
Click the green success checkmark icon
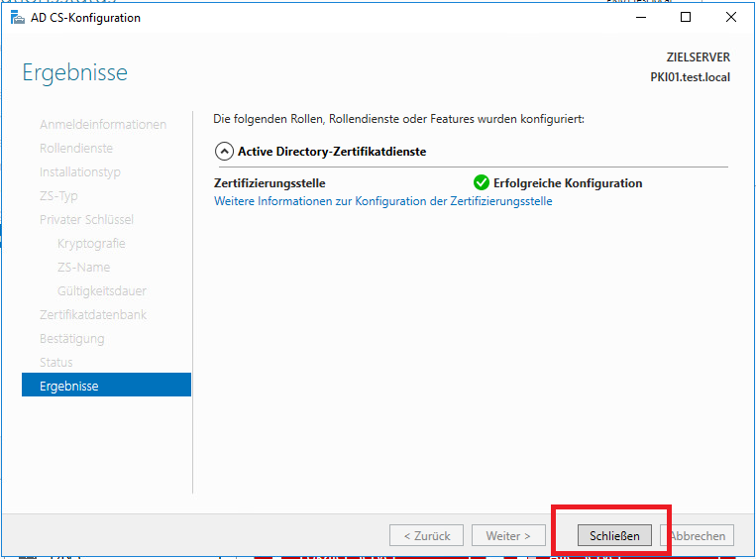coord(482,182)
